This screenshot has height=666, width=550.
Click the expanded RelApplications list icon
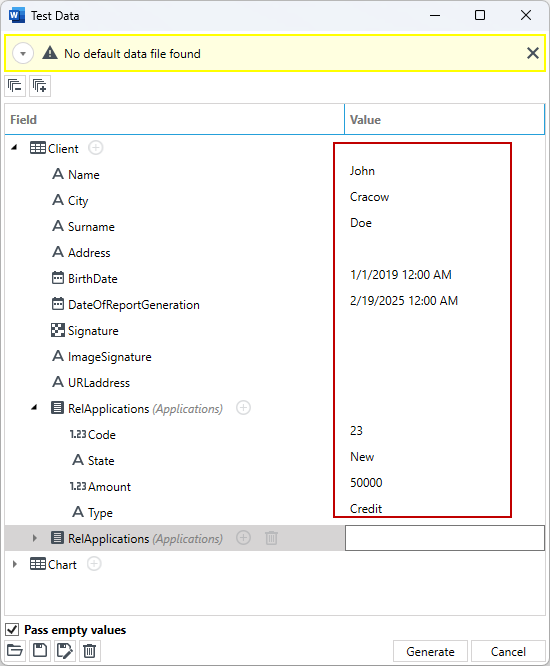[57, 408]
